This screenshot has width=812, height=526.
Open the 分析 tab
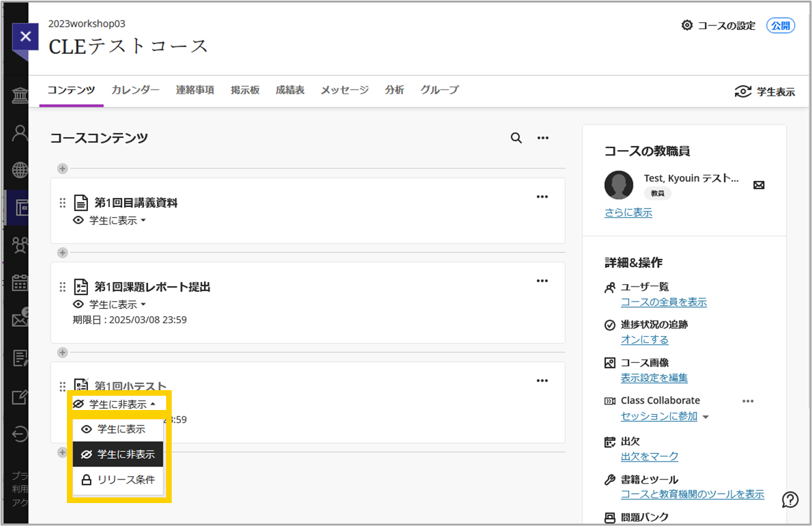click(394, 90)
